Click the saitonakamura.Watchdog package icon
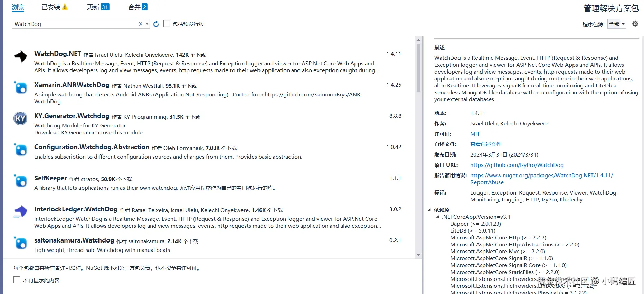Viewport: 644px width, 294px height. coord(20,243)
